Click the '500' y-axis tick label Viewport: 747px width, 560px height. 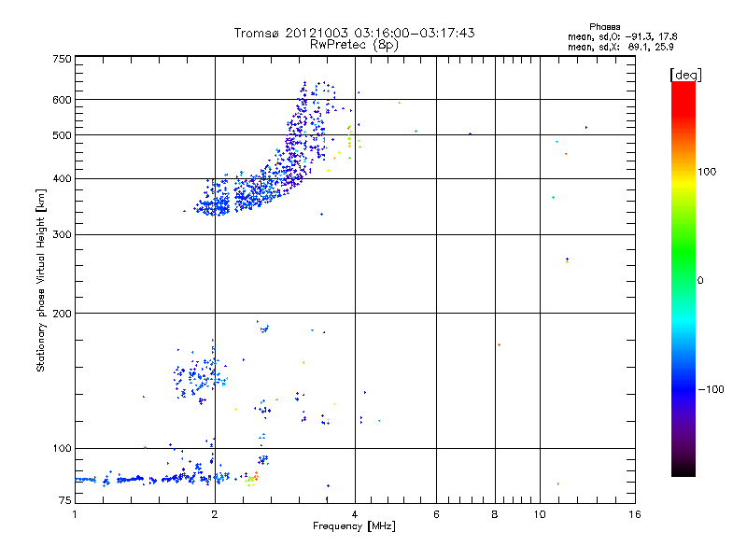pyautogui.click(x=62, y=135)
